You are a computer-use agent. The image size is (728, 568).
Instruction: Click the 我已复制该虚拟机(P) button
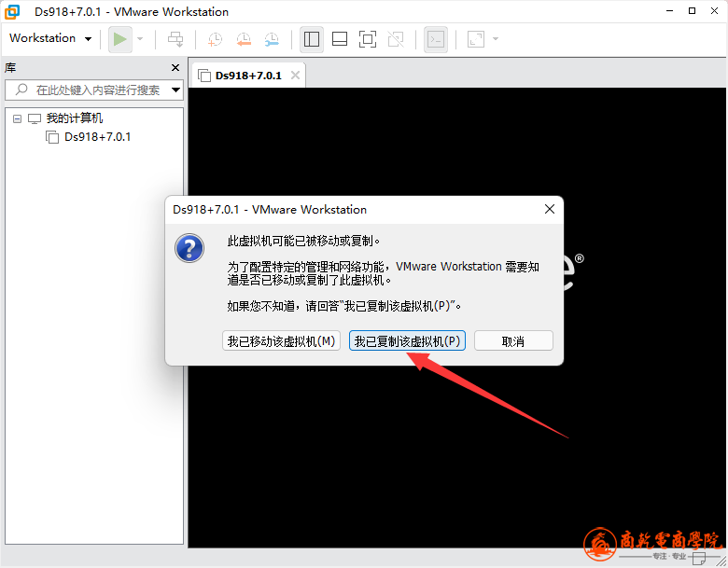point(407,341)
